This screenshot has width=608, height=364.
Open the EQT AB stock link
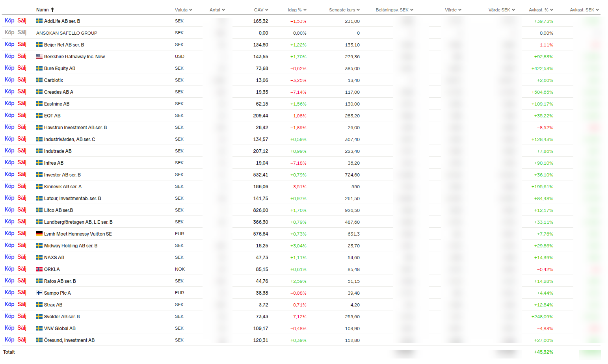point(52,116)
